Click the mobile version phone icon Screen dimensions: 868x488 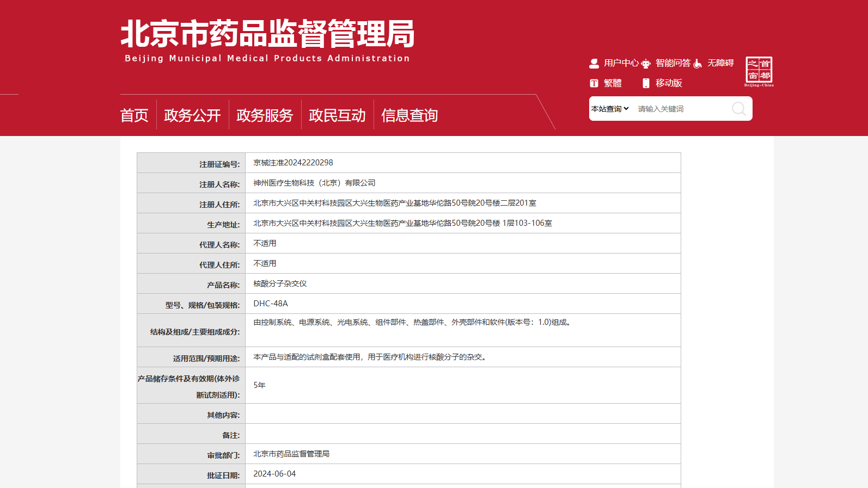tap(646, 83)
